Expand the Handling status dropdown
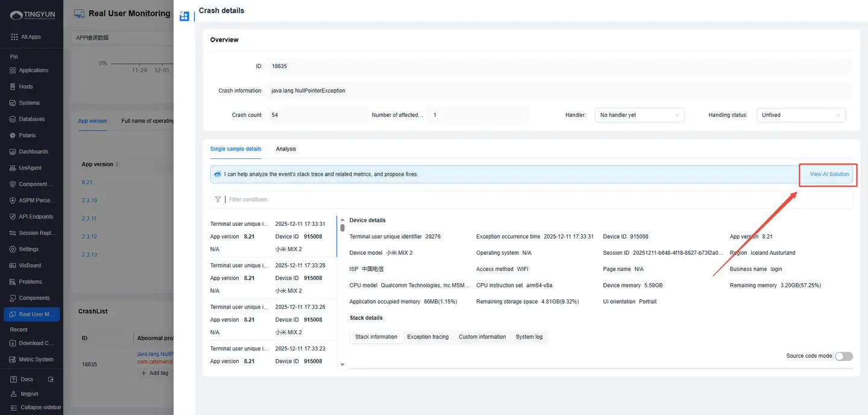Screen dimensions: 868x415 pyautogui.click(x=800, y=115)
